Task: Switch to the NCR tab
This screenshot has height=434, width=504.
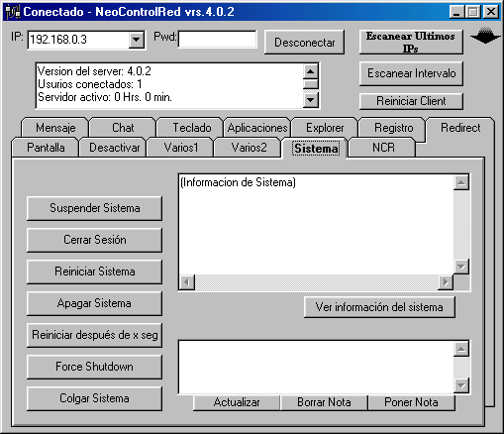Action: click(x=383, y=148)
